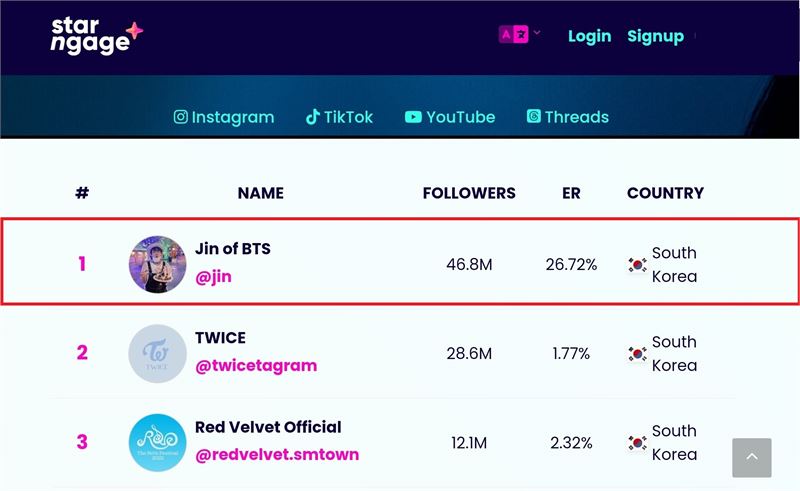Click the FOLLOWERS column header

click(469, 193)
